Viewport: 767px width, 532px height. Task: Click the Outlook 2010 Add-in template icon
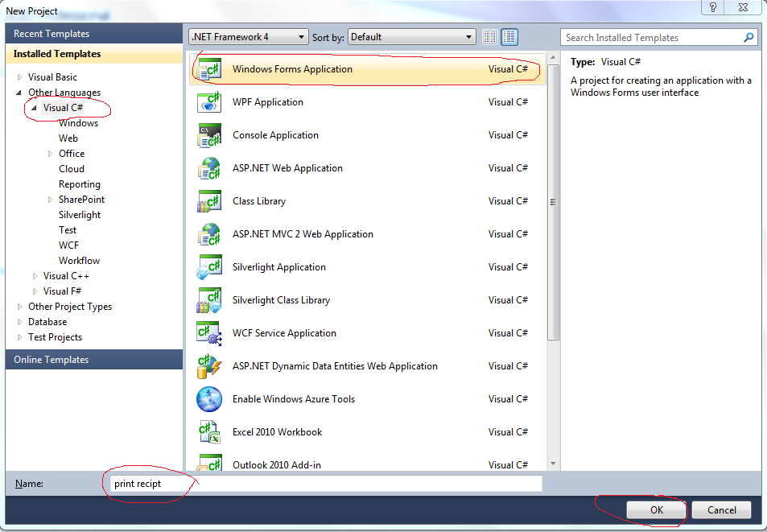coord(209,462)
